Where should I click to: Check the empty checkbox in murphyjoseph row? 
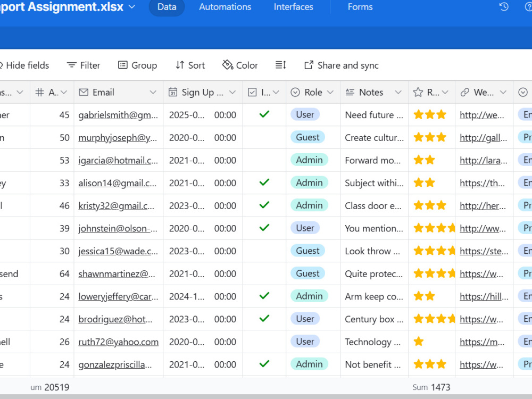(264, 137)
